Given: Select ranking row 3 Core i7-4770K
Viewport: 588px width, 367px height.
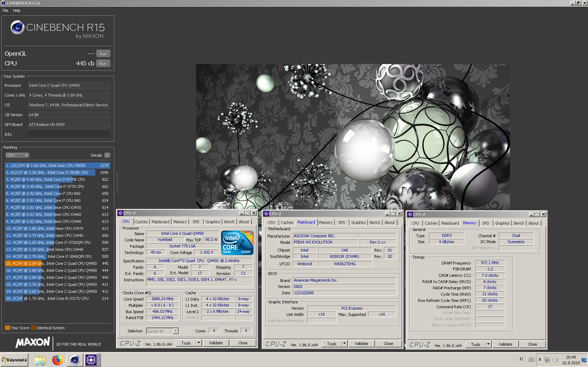Looking at the screenshot, I should click(57, 179).
